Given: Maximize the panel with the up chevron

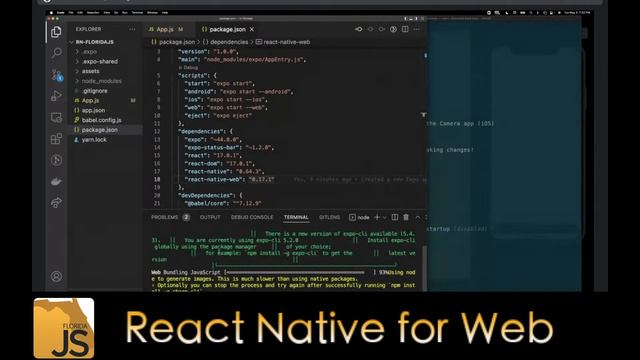Looking at the screenshot, I should [418, 218].
